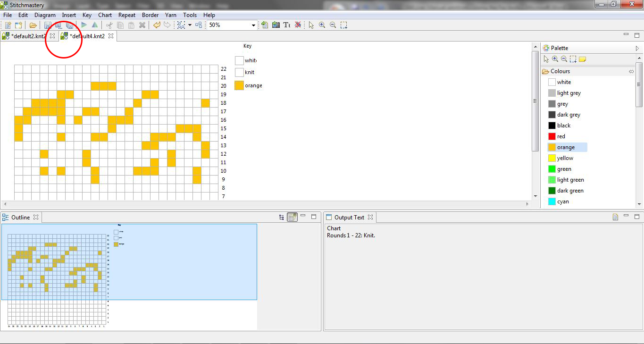Viewport: 644px width, 344px height.
Task: Choose the marquee selection tool in Palette
Action: pyautogui.click(x=573, y=59)
